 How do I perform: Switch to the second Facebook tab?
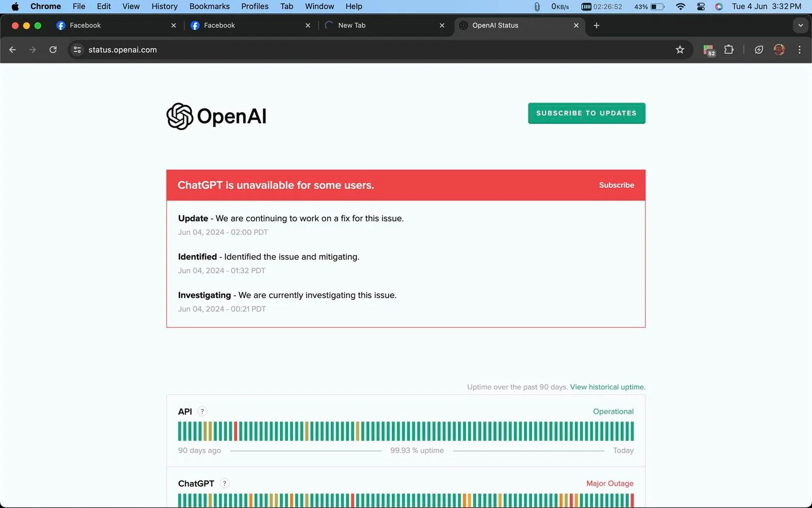pos(251,25)
